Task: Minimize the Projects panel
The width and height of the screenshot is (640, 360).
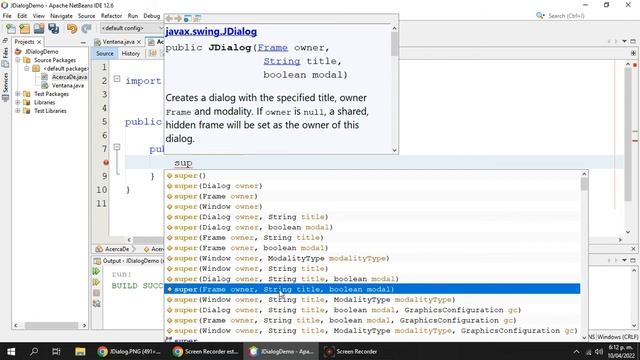Action: [83, 42]
